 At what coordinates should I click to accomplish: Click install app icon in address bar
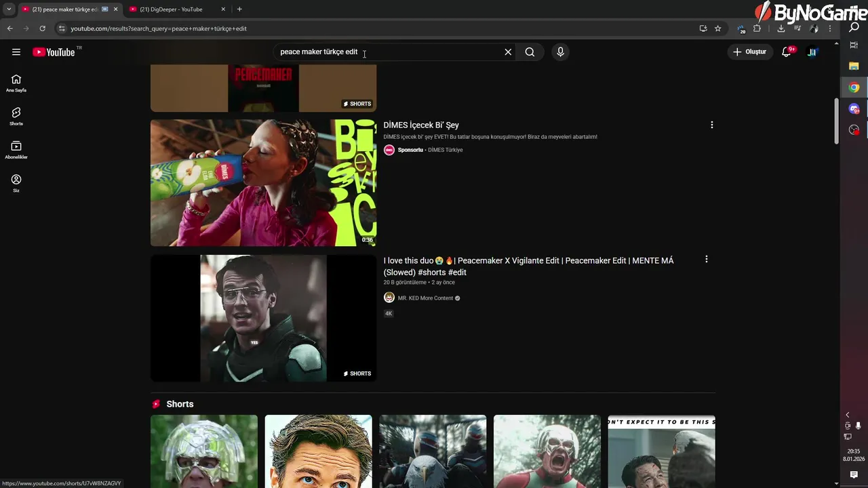(703, 28)
